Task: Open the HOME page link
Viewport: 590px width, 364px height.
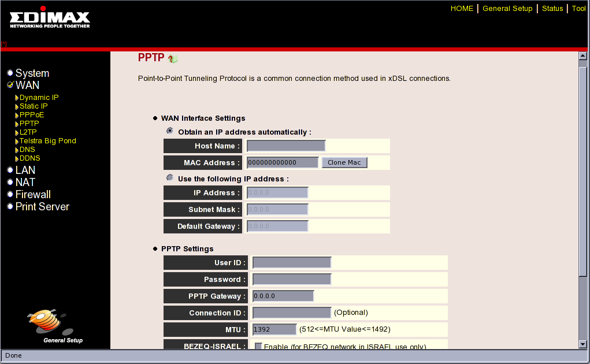Action: 462,8
